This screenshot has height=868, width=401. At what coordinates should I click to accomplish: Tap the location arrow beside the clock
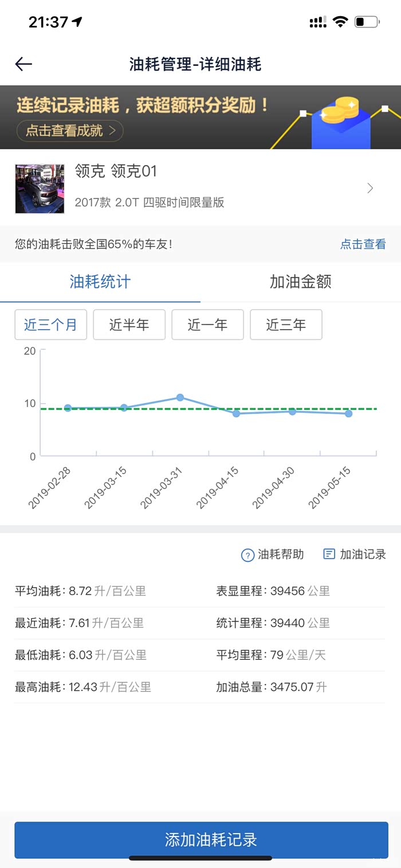pos(77,22)
